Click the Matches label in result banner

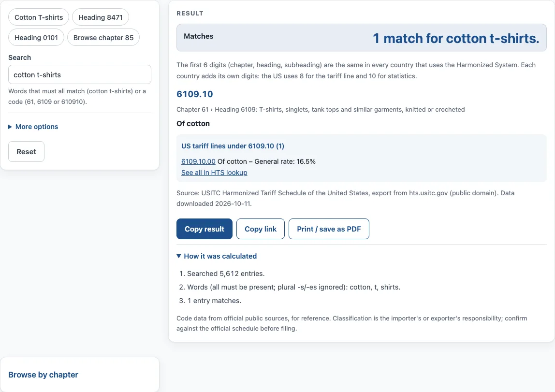pos(199,36)
